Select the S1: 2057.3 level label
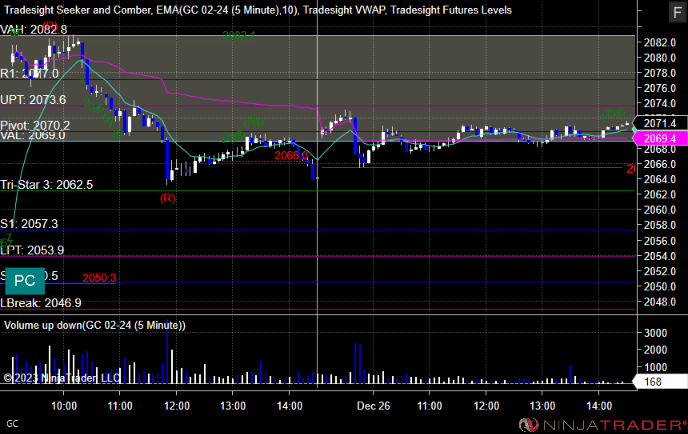 (x=29, y=224)
